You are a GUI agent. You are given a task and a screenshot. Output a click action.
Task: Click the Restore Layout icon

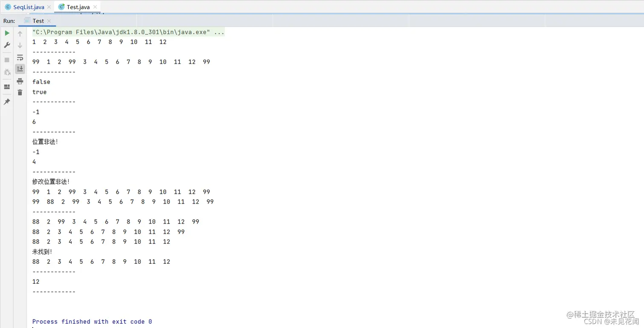[7, 87]
